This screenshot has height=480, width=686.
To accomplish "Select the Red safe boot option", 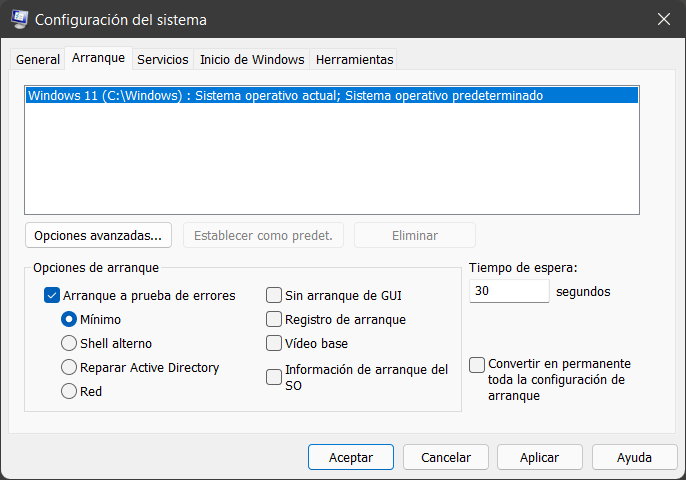I will [69, 391].
